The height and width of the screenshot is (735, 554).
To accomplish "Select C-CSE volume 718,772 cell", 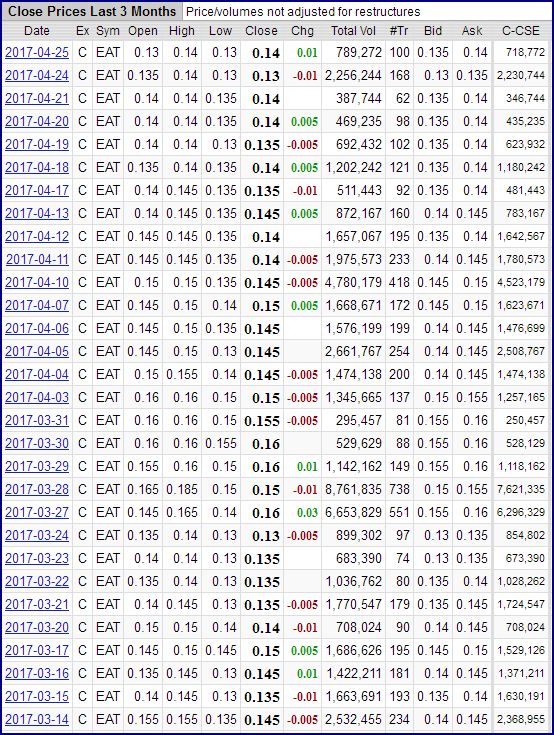I will click(525, 52).
